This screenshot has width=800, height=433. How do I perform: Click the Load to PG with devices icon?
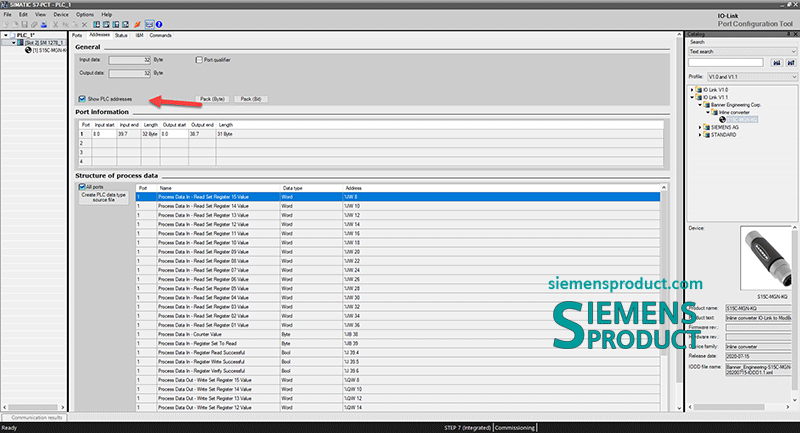click(126, 24)
